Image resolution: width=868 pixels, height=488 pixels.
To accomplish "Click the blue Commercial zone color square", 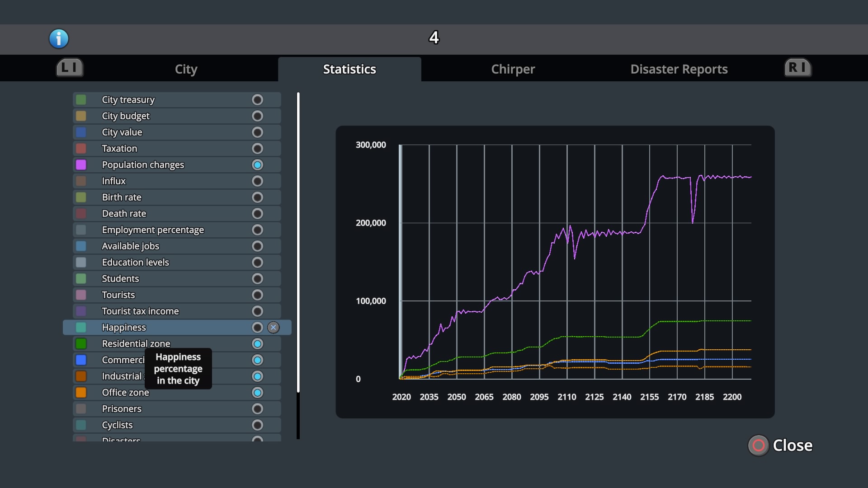I will tap(81, 360).
